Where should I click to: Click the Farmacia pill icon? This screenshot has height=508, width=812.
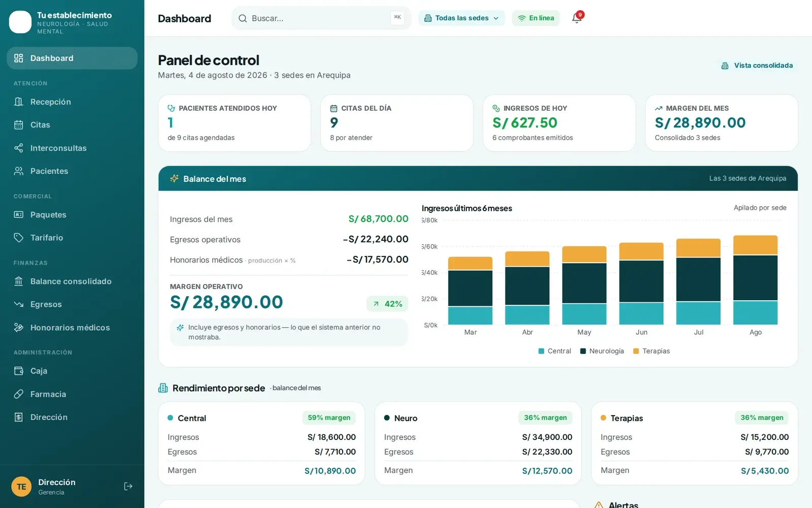(19, 394)
